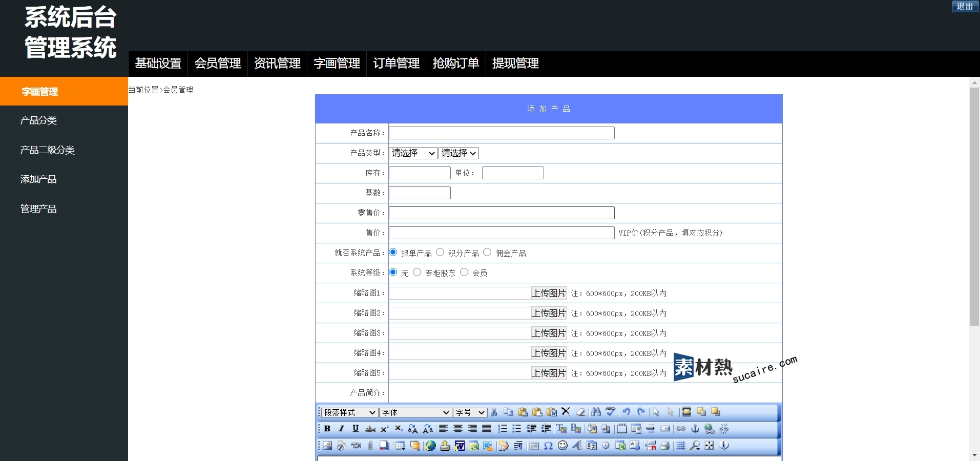Open editor info icon
980x461 pixels.
(x=724, y=446)
